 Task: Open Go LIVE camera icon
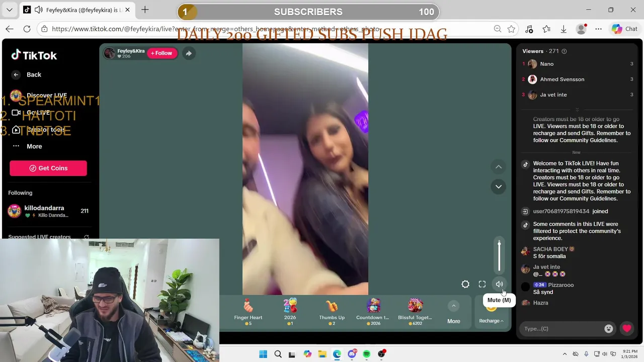[x=16, y=113]
